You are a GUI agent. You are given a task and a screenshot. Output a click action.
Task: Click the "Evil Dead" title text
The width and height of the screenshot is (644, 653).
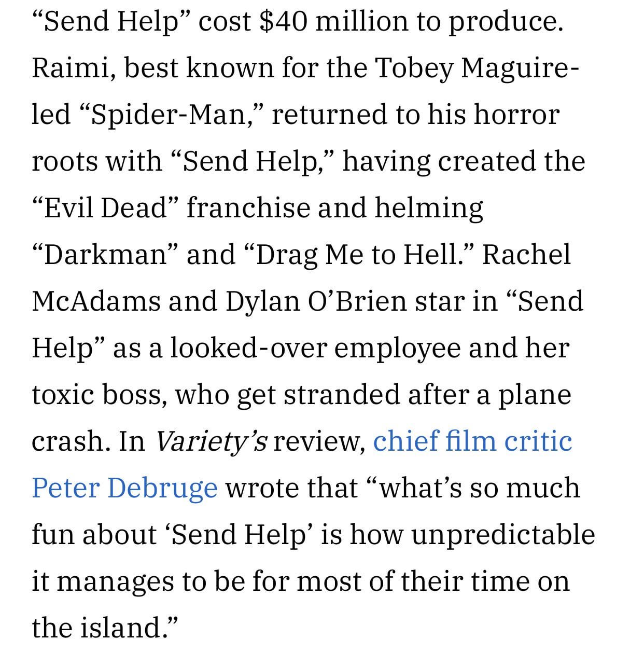tap(105, 208)
